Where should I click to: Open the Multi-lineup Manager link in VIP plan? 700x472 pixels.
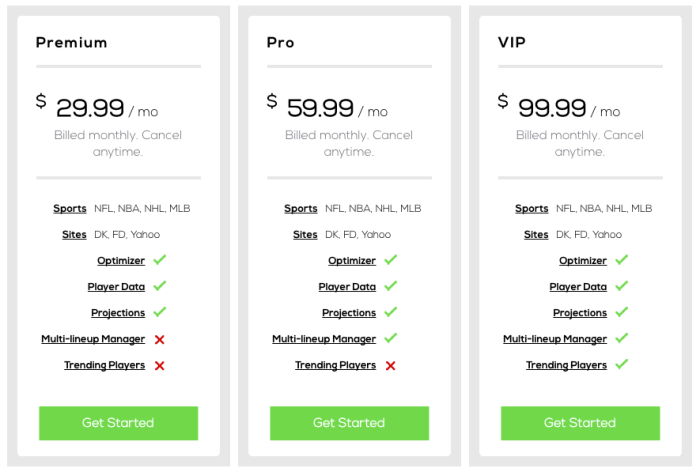(x=555, y=339)
